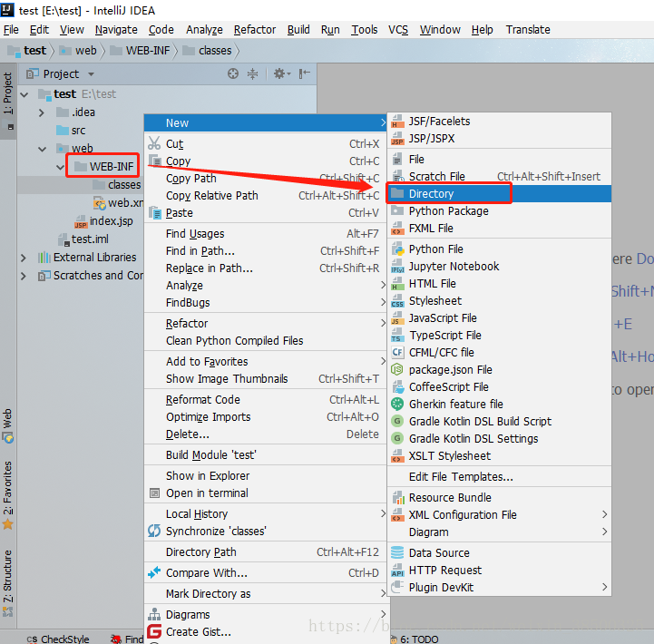Select Reformat Code entry
Image resolution: width=654 pixels, height=644 pixels.
click(265, 400)
